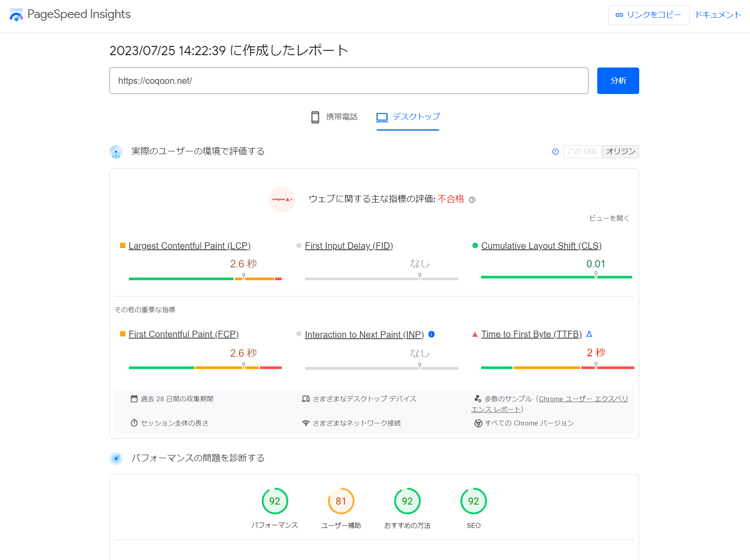The height and width of the screenshot is (560, 750).
Task: Click the stopwatch icon for session length
Action: pos(134,423)
